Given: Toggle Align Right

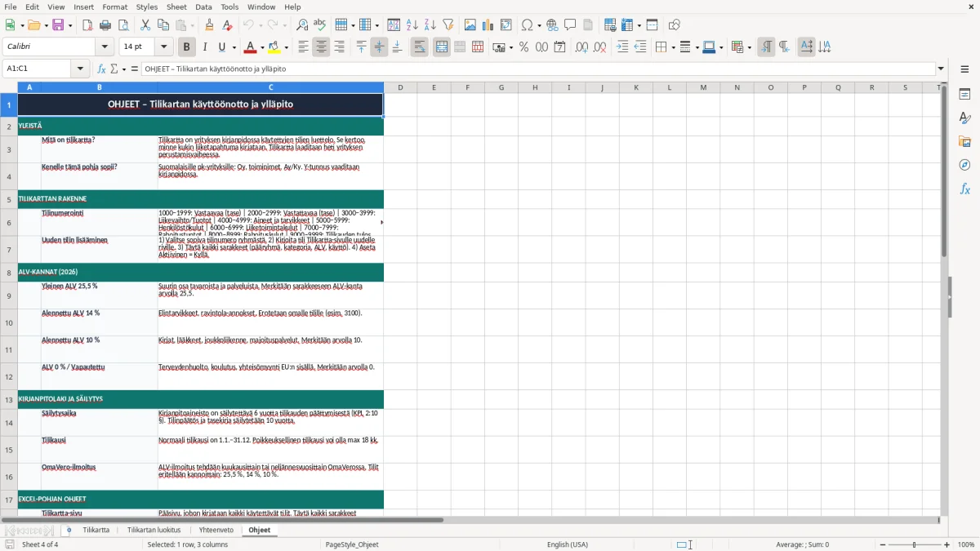Looking at the screenshot, I should pos(340,47).
